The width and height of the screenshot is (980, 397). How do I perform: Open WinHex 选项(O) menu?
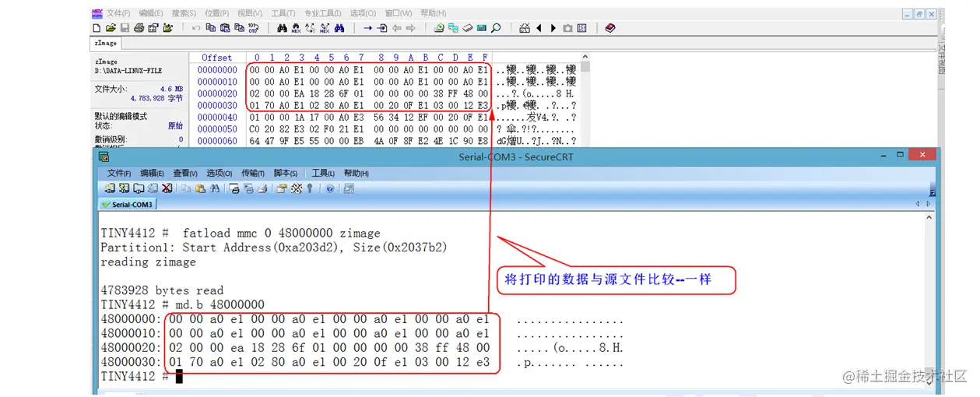[x=363, y=13]
